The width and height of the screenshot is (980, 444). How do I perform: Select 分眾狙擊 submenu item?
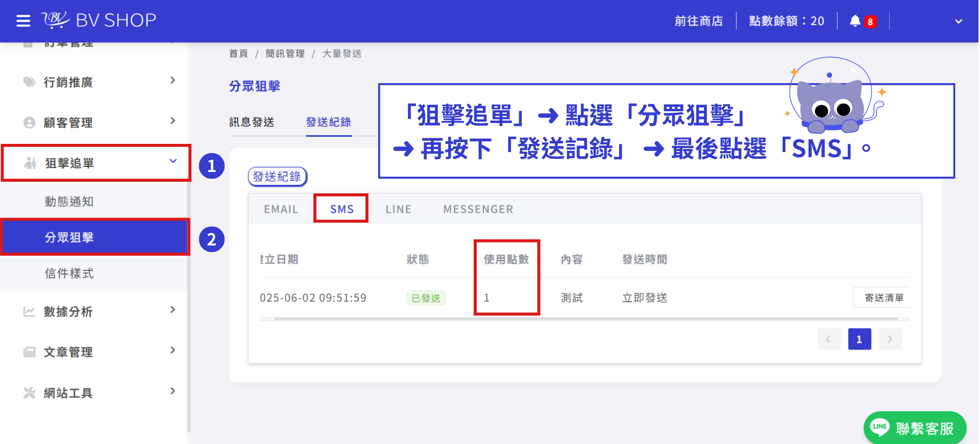click(94, 237)
